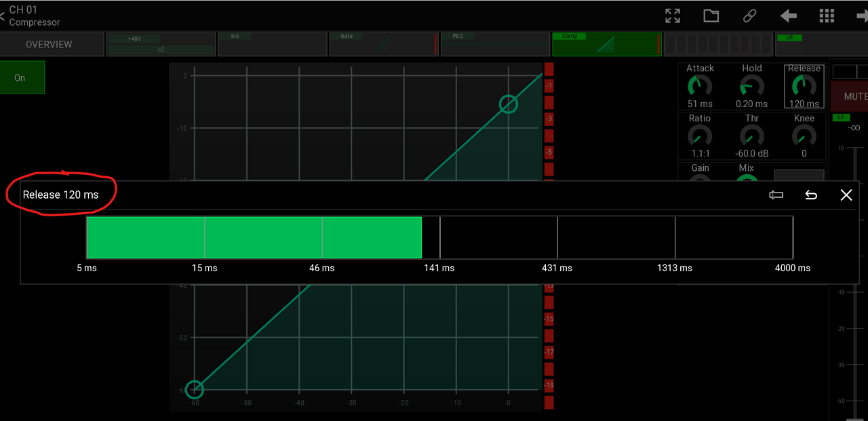Click the Release slider at 46 ms tick

pos(322,237)
